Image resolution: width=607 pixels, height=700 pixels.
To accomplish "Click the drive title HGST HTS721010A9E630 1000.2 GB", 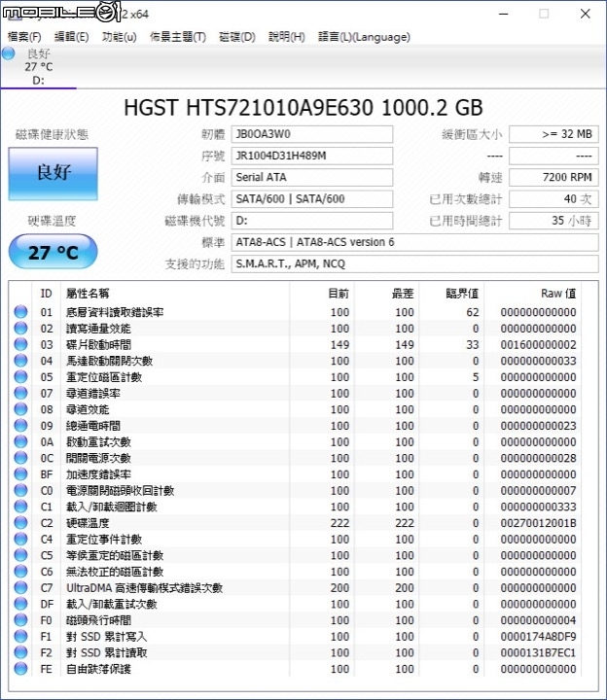I will tap(303, 108).
